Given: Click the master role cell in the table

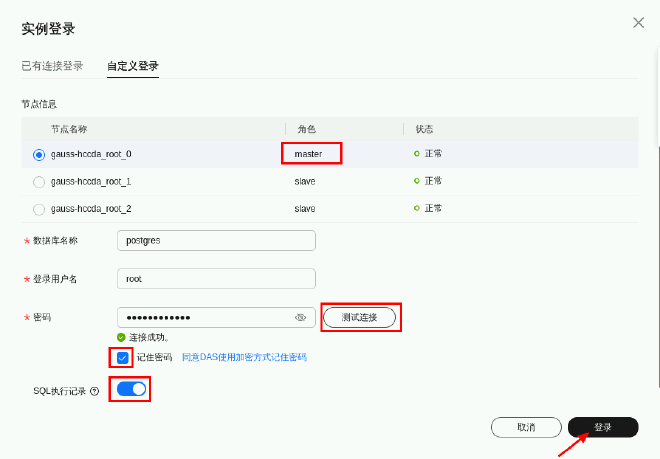Looking at the screenshot, I should (x=311, y=154).
